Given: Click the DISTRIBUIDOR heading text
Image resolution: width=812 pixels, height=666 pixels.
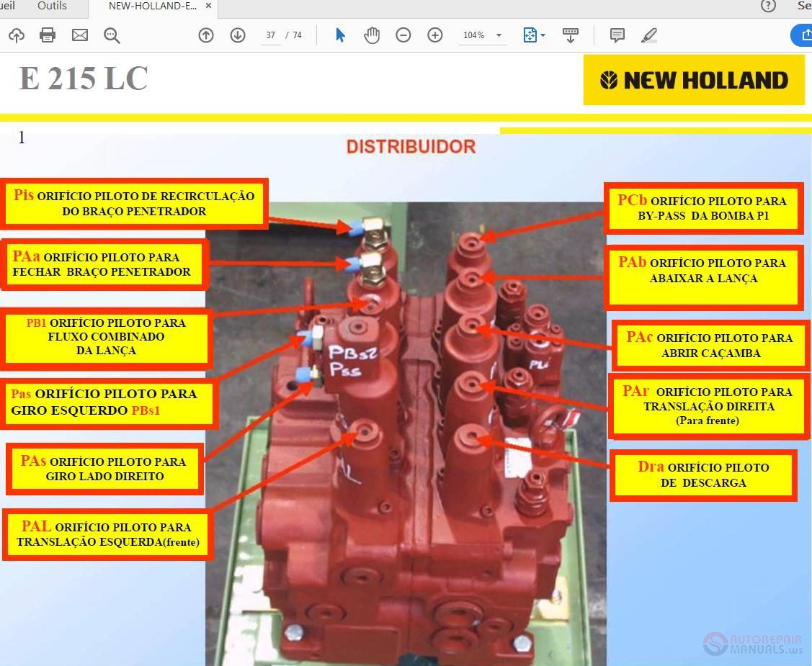Looking at the screenshot, I should (411, 146).
